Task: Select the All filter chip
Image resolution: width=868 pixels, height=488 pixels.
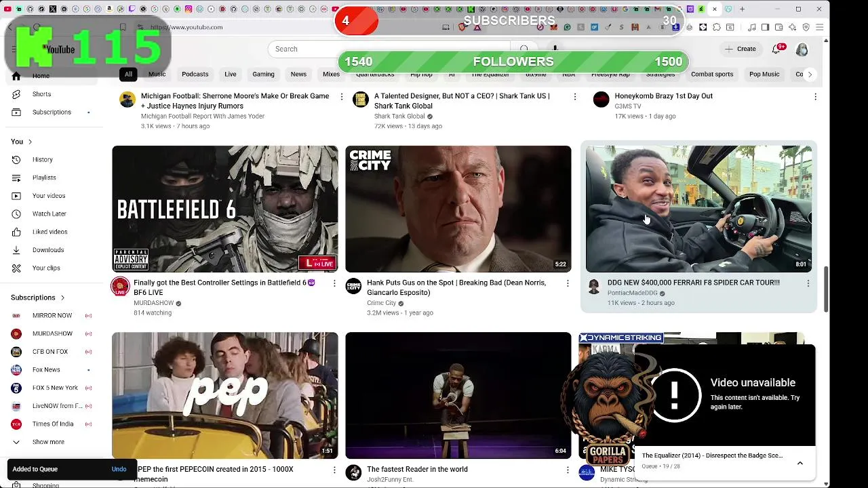Action: coord(128,75)
